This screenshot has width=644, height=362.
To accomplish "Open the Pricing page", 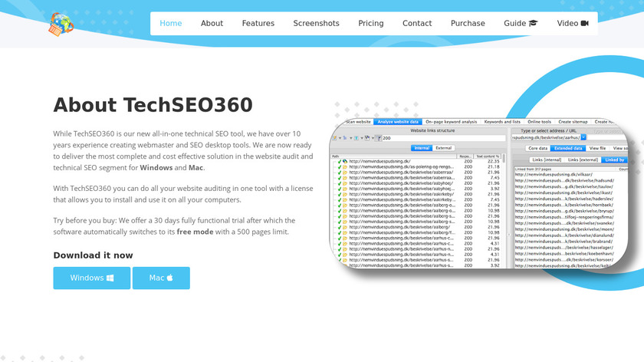I will [x=371, y=24].
